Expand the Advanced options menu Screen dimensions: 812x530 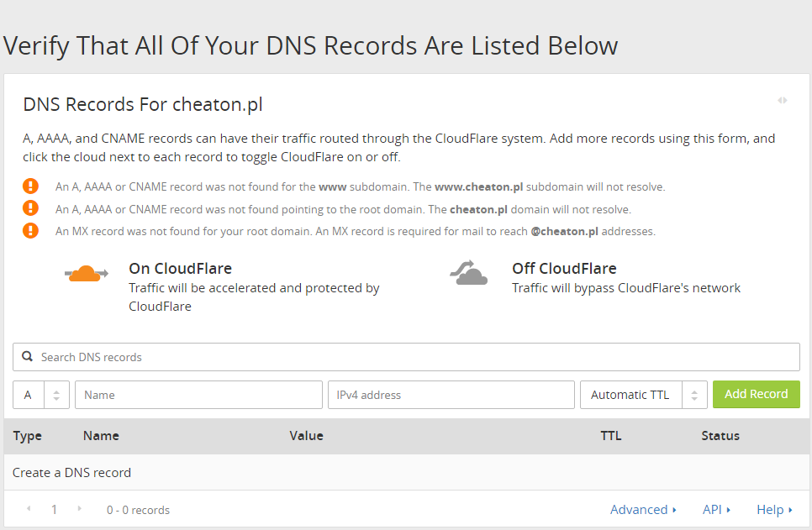tap(643, 510)
